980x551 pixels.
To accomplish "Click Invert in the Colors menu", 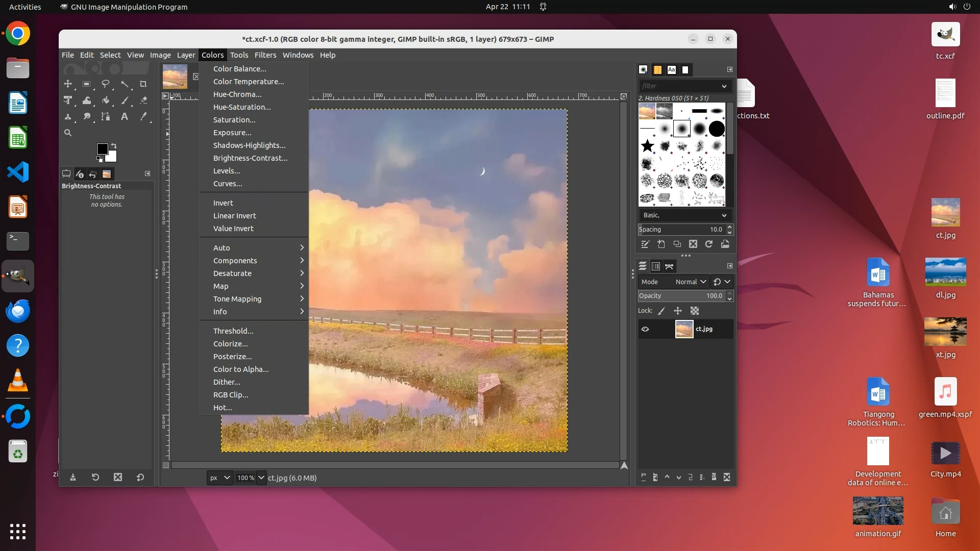I will click(x=223, y=203).
